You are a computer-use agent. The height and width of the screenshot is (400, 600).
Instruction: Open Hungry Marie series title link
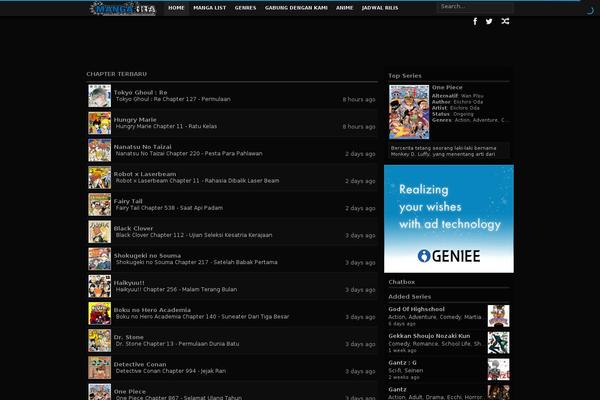pyautogui.click(x=135, y=119)
